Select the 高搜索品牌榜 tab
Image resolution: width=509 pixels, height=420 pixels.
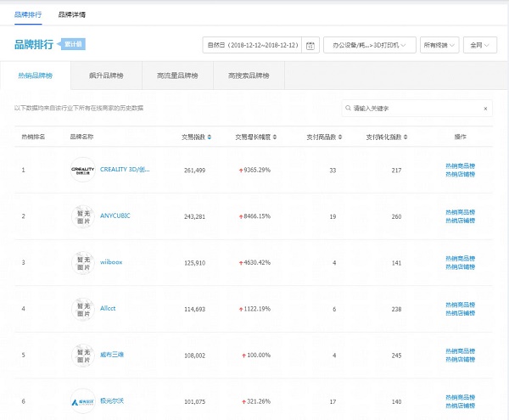[x=249, y=76]
